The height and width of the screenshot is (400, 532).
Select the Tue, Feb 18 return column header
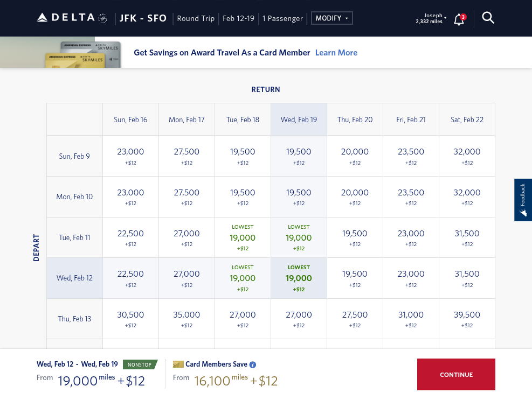[x=243, y=120]
